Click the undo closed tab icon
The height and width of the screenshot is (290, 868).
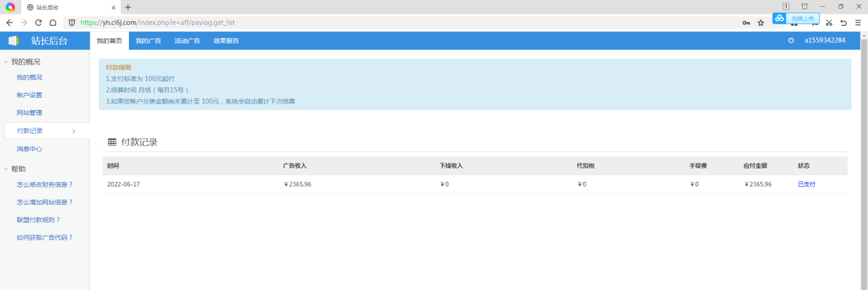click(x=843, y=22)
